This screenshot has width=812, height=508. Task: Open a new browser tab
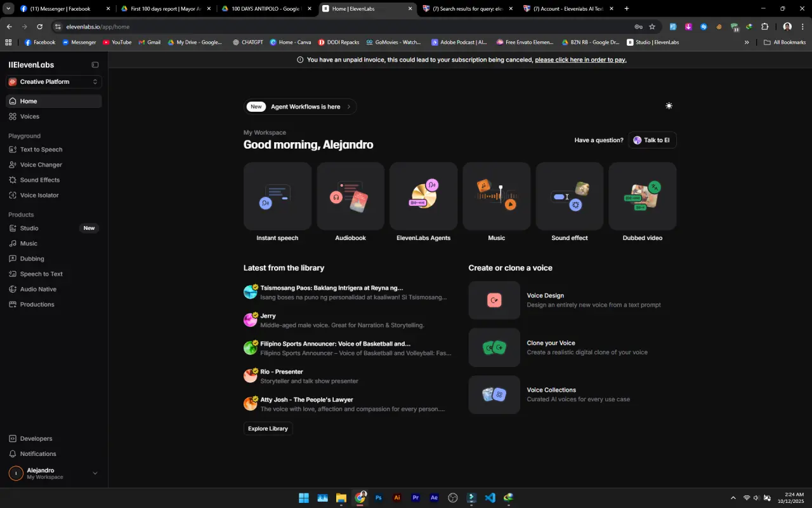coord(627,9)
